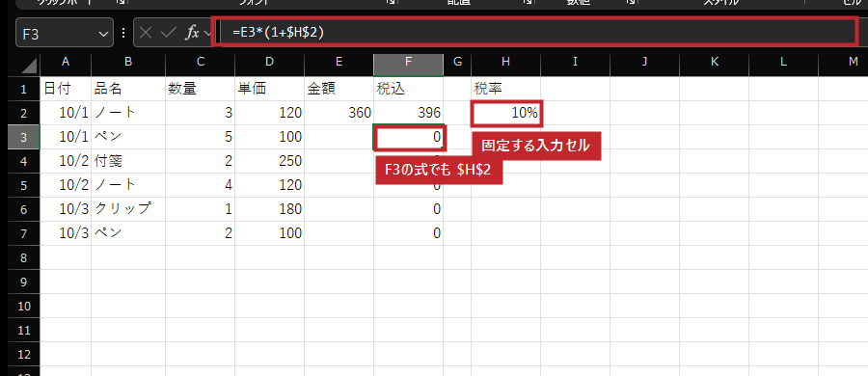Select active cell F3 showing 0

[409, 137]
